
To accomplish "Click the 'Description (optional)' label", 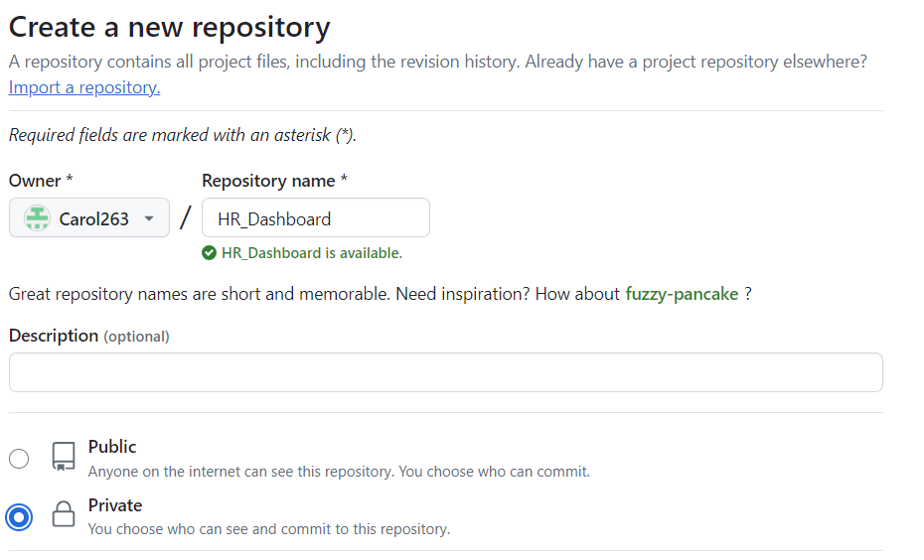I will coord(88,336).
